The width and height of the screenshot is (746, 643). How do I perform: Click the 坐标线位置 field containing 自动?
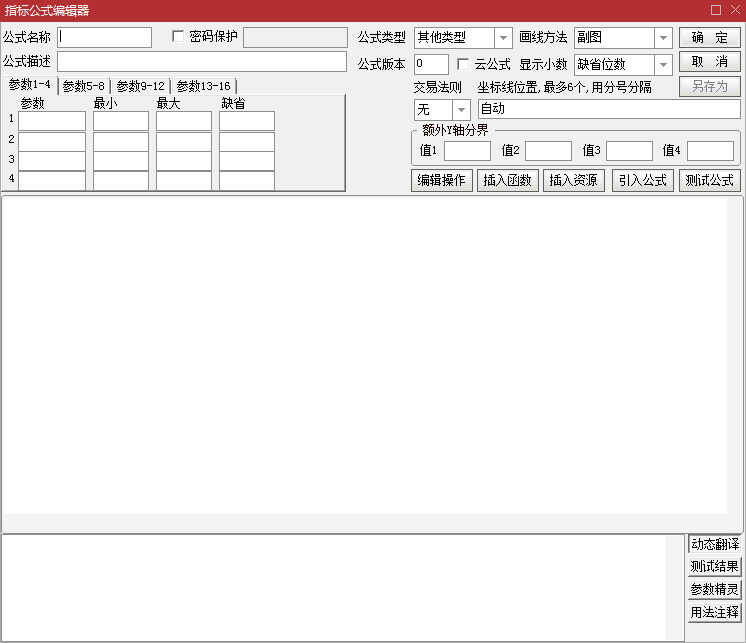[609, 109]
